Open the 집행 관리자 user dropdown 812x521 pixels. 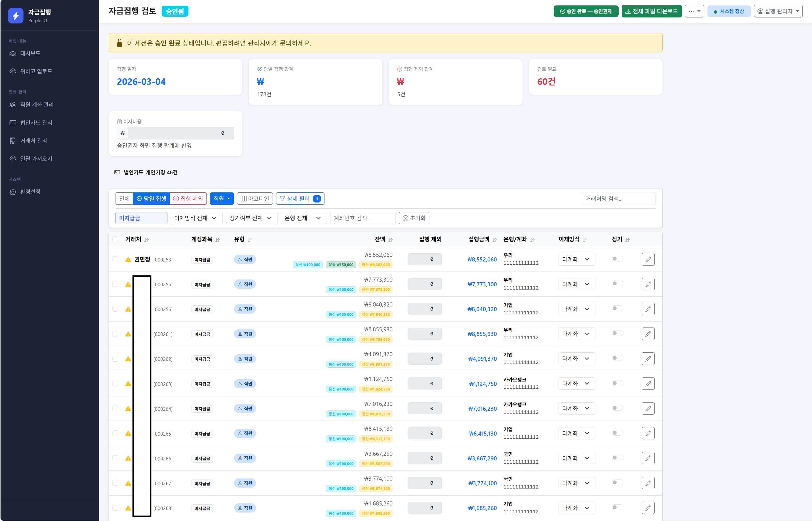click(x=778, y=11)
